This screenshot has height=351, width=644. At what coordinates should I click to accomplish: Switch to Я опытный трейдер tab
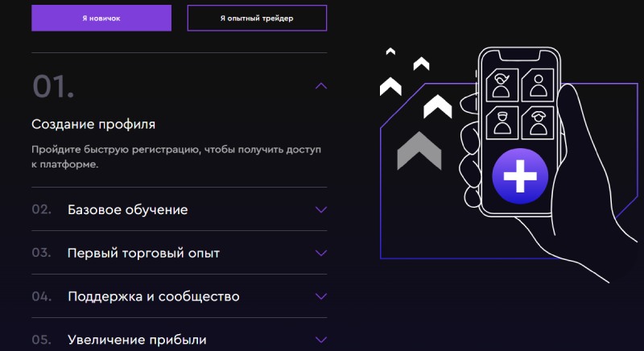pyautogui.click(x=257, y=18)
